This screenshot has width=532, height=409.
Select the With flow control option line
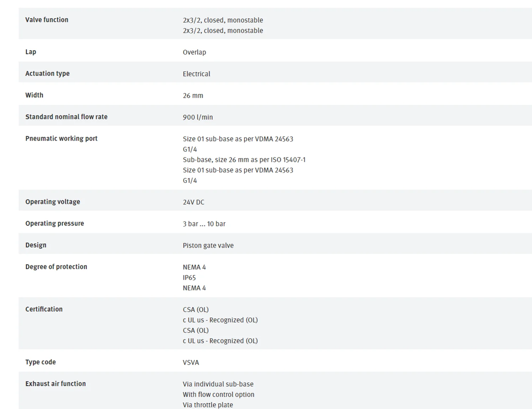click(218, 395)
